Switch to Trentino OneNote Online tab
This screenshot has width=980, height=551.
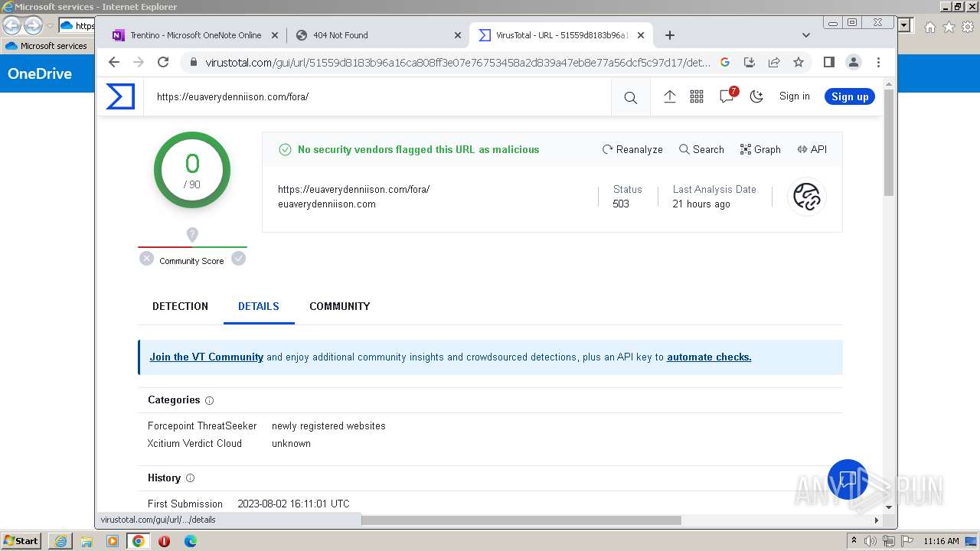[195, 35]
